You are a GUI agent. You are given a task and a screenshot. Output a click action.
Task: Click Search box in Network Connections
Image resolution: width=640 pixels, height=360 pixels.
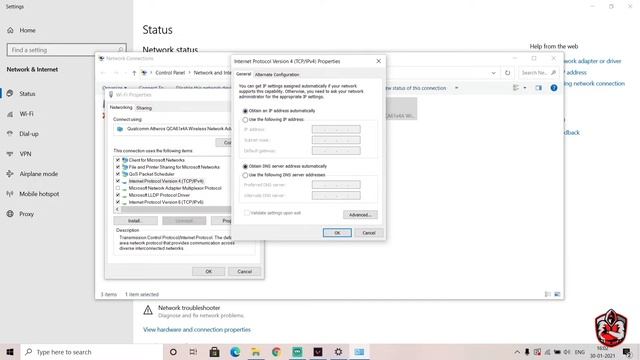(x=538, y=73)
